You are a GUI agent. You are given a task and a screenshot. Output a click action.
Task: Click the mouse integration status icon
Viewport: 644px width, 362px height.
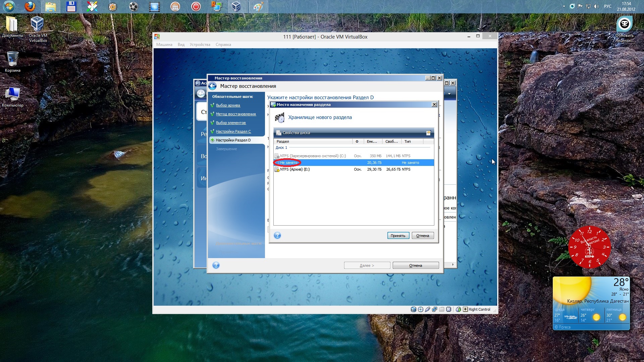tap(459, 309)
